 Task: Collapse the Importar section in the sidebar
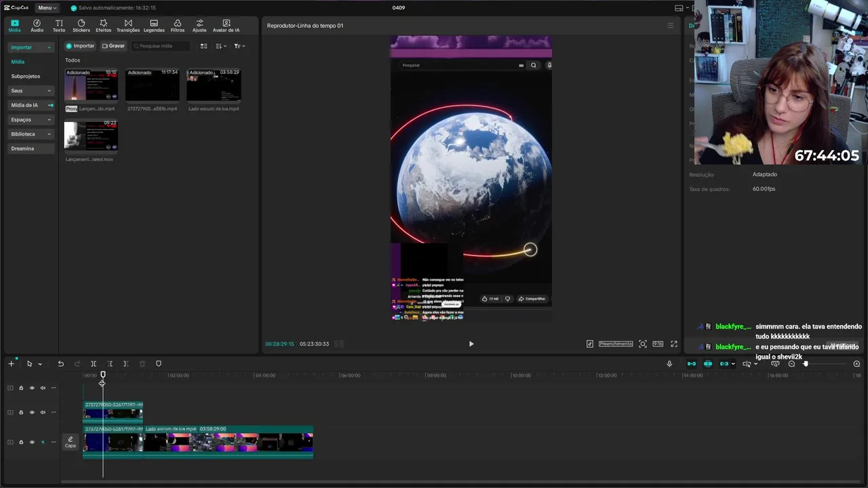click(x=31, y=47)
